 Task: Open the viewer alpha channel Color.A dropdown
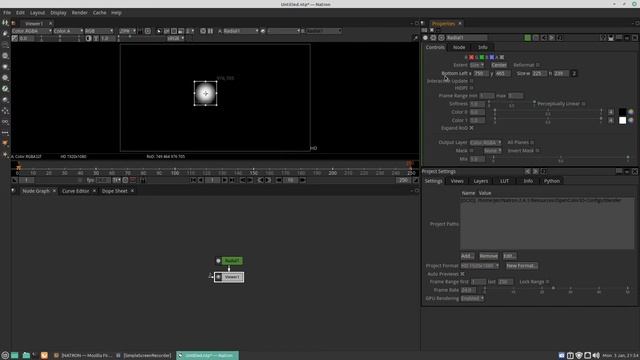68,31
